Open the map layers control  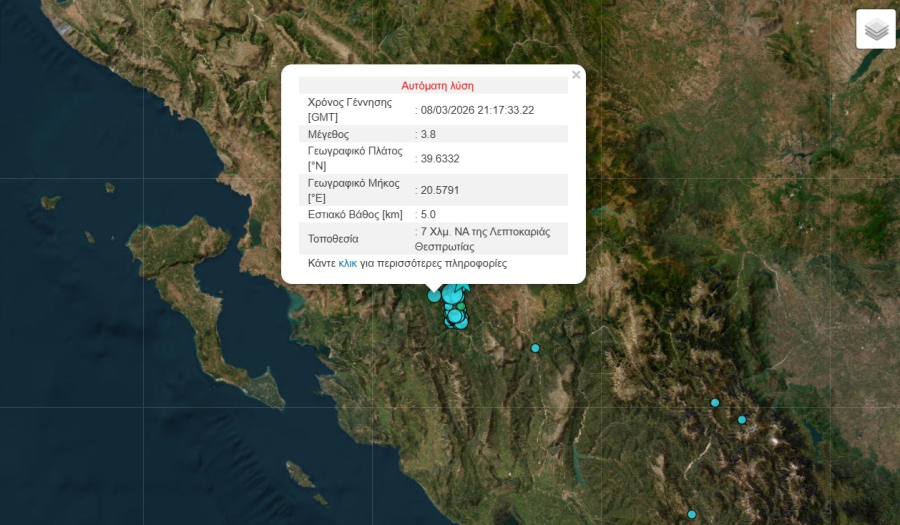click(x=876, y=29)
